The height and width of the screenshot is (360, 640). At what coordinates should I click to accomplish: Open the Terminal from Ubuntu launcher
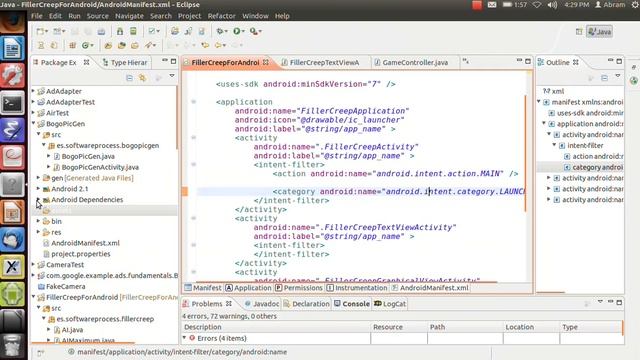click(13, 103)
